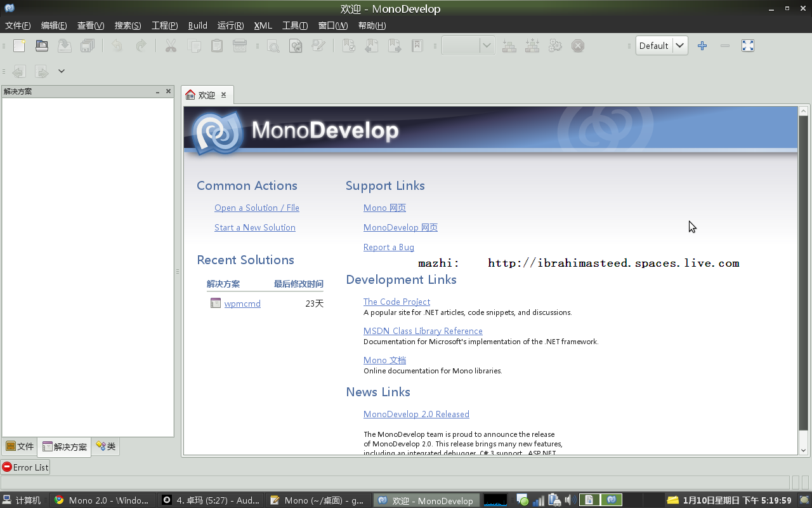Click the Open a Solution / File link
This screenshot has width=812, height=508.
point(257,208)
